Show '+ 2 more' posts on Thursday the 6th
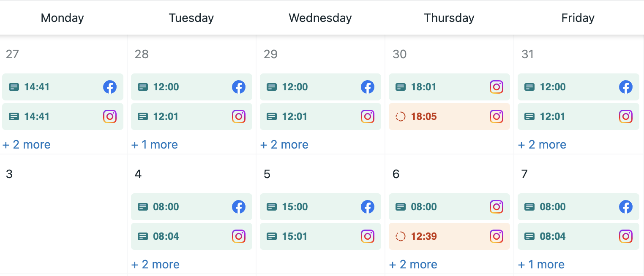Screen dimensions: 644x276 413,264
